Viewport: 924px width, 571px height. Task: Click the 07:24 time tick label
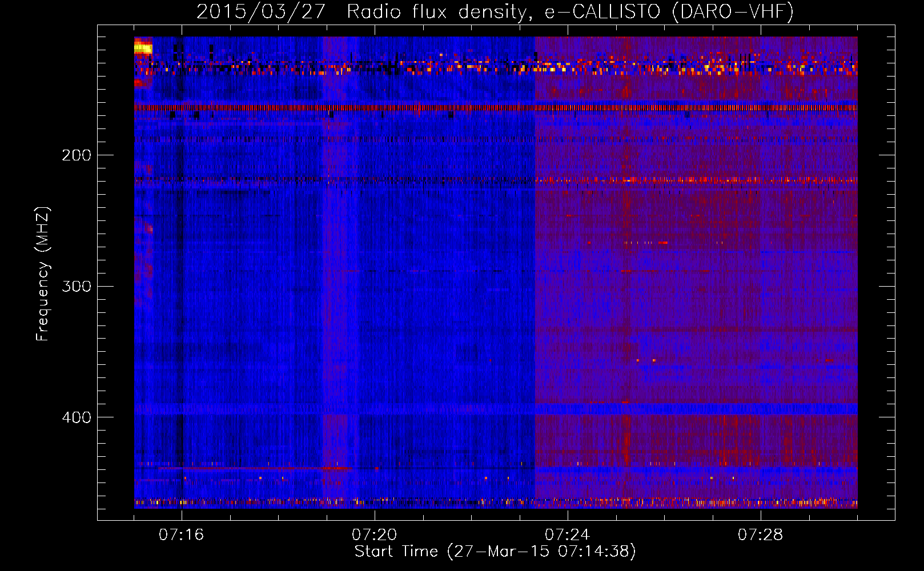pos(568,534)
